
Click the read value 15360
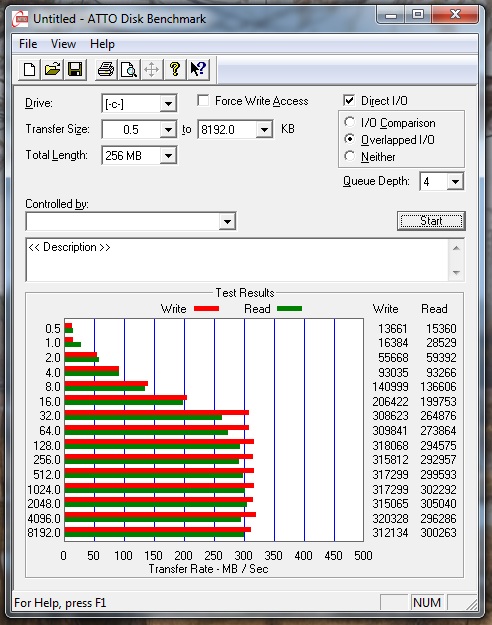point(441,328)
